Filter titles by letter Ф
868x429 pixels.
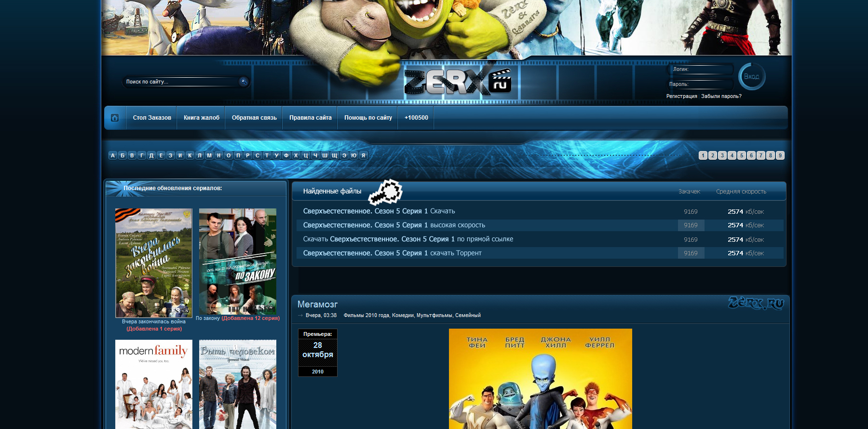click(x=286, y=155)
